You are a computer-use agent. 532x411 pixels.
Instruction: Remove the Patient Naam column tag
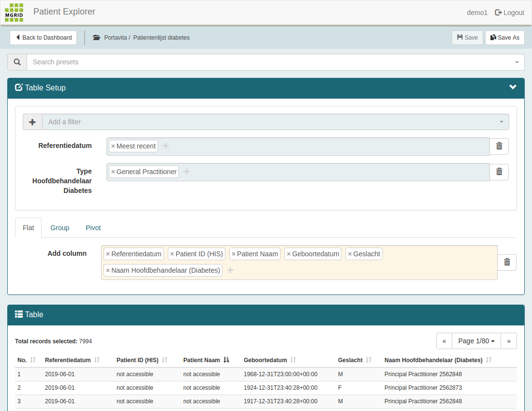(234, 254)
